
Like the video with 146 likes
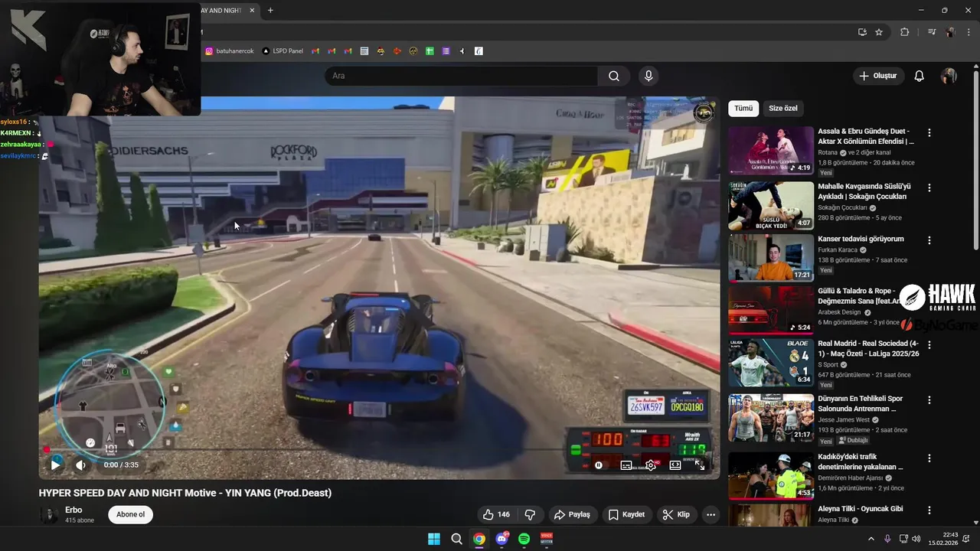pos(495,514)
